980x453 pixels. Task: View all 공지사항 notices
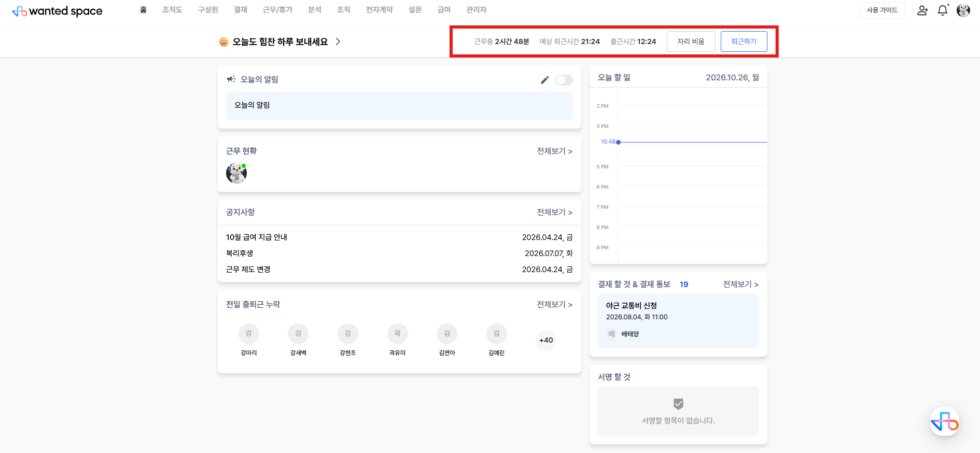click(x=555, y=213)
